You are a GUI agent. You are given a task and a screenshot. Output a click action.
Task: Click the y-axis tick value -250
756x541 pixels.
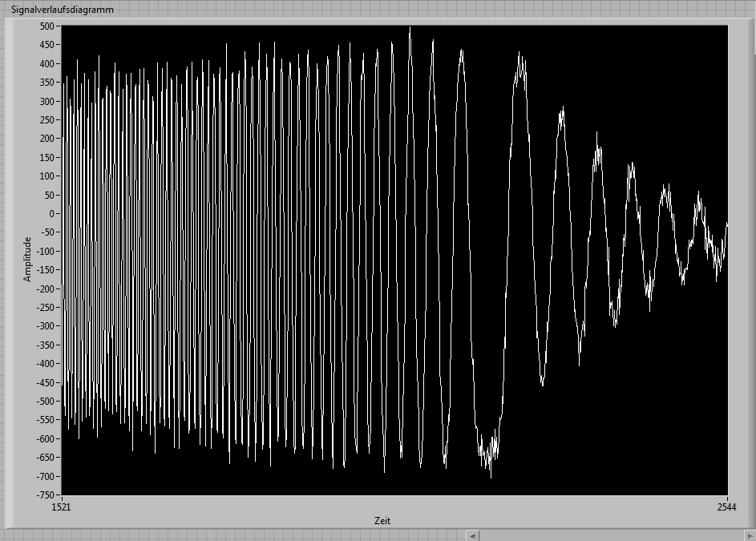pos(46,307)
